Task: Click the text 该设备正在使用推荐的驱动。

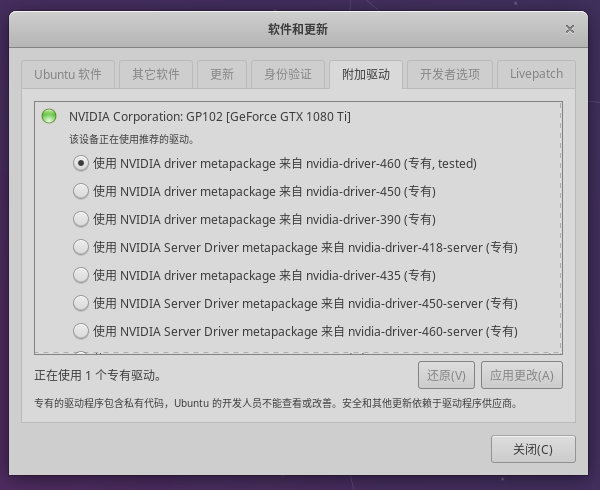Action: (132, 139)
